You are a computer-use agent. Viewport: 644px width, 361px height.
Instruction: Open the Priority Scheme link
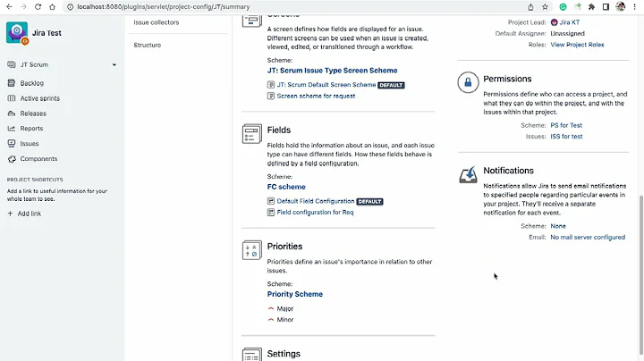[295, 294]
